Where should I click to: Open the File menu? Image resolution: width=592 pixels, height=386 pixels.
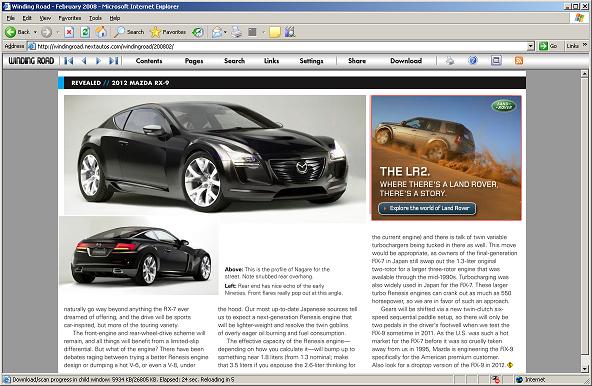(x=11, y=18)
